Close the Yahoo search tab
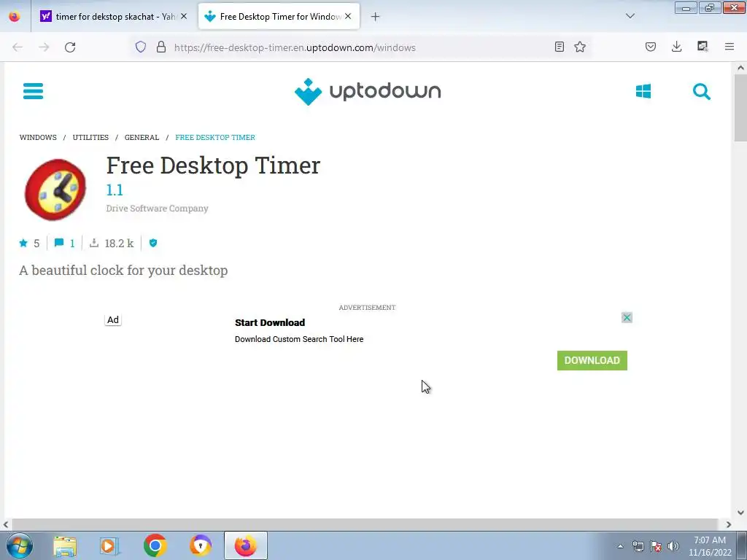Image resolution: width=747 pixels, height=560 pixels. tap(184, 16)
